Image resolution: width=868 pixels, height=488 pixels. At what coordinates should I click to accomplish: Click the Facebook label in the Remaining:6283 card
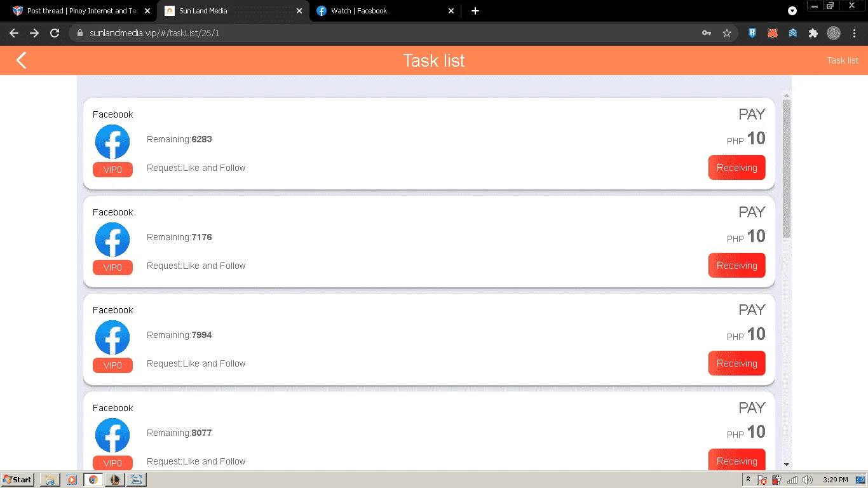[x=113, y=114]
